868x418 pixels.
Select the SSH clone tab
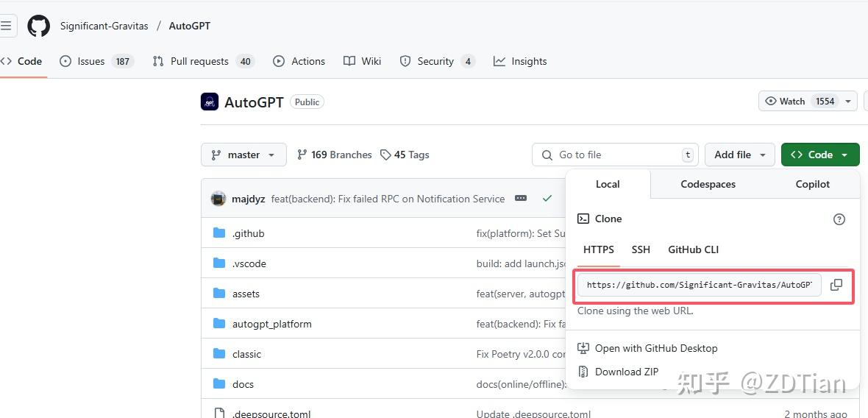tap(641, 249)
